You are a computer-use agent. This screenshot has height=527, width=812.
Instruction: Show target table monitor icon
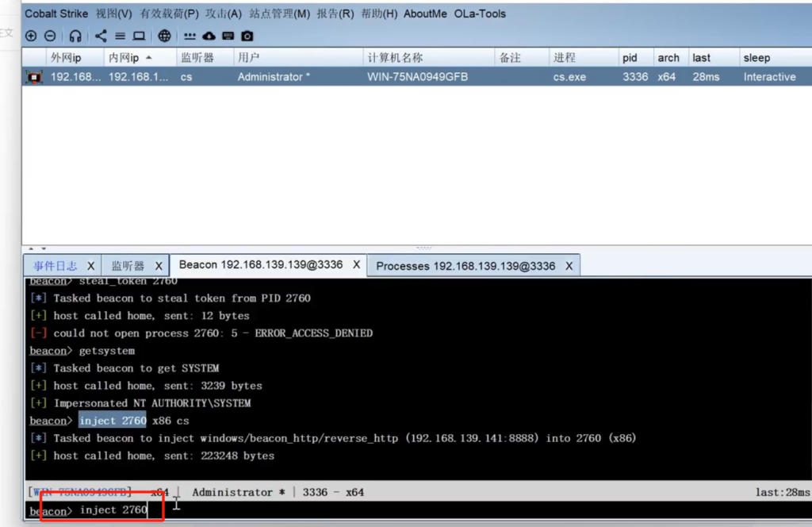point(139,36)
